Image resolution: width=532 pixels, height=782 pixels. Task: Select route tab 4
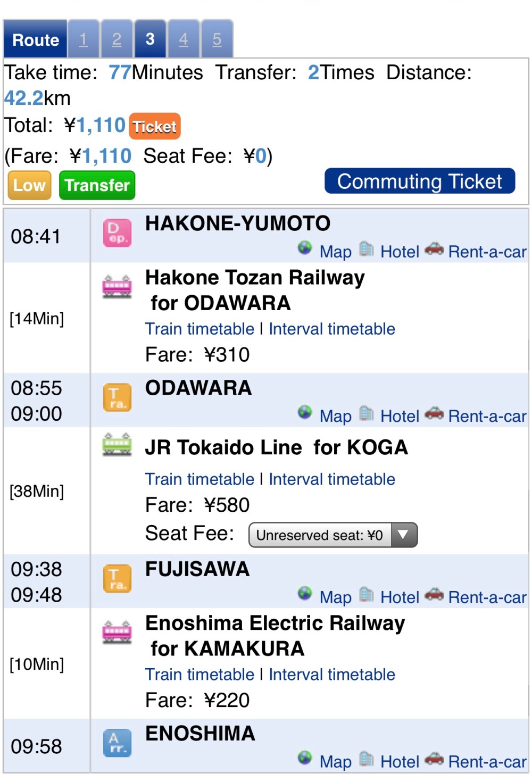pyautogui.click(x=184, y=39)
